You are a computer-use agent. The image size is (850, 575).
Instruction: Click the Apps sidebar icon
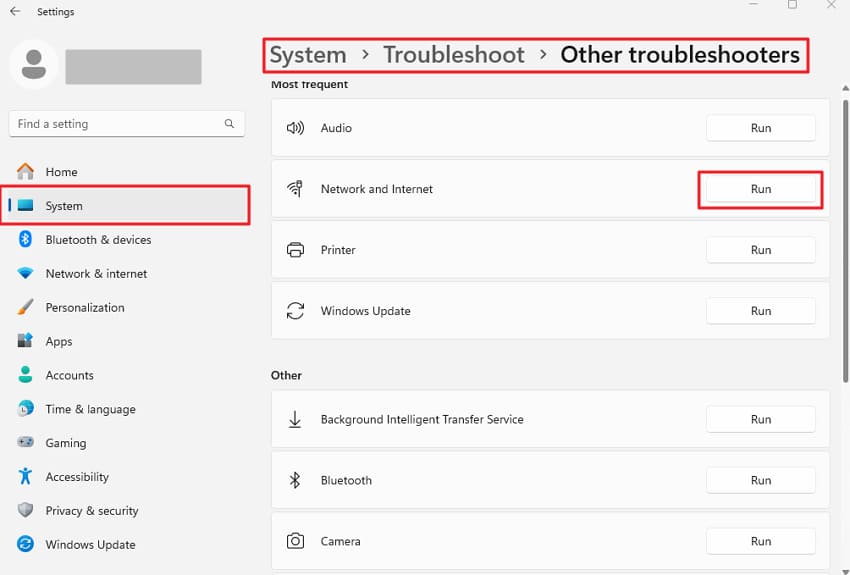25,340
